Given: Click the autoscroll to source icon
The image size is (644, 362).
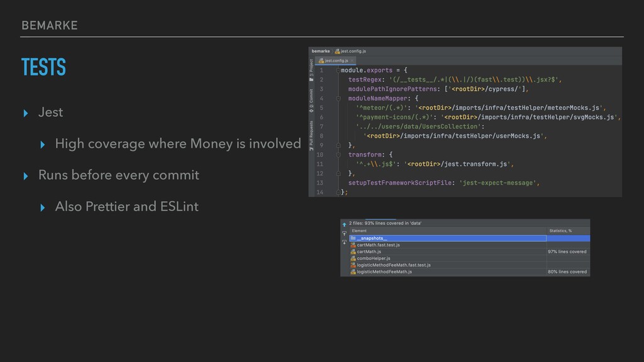Looking at the screenshot, I should coord(344,242).
